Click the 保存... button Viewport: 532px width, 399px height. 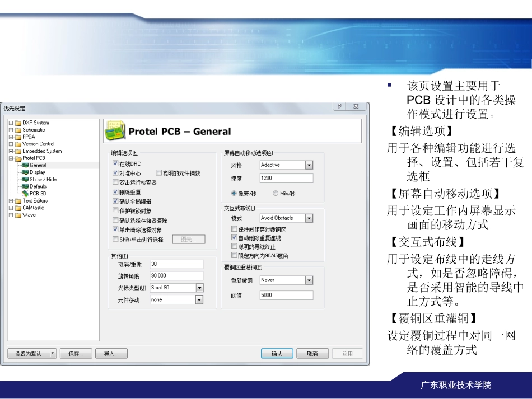76,353
